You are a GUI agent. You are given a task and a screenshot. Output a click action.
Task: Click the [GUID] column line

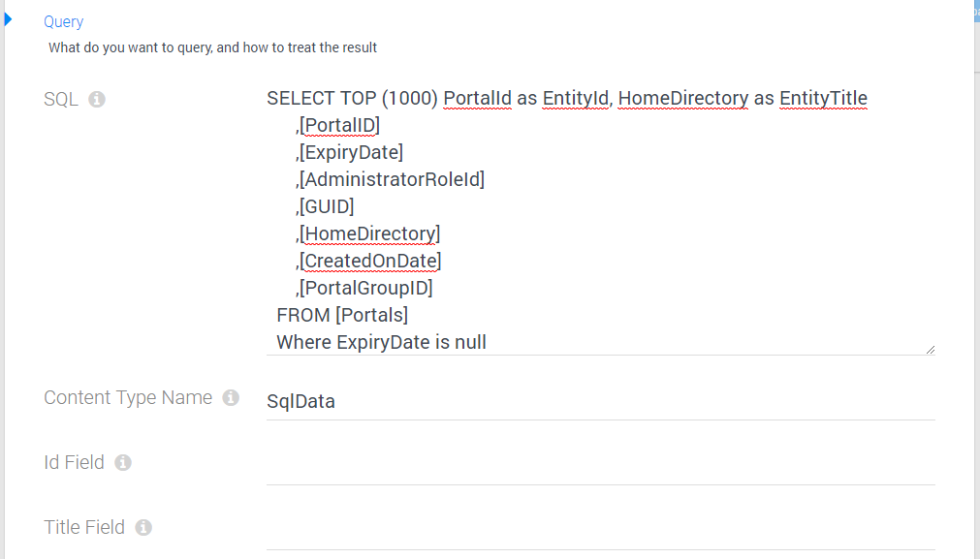click(x=325, y=206)
